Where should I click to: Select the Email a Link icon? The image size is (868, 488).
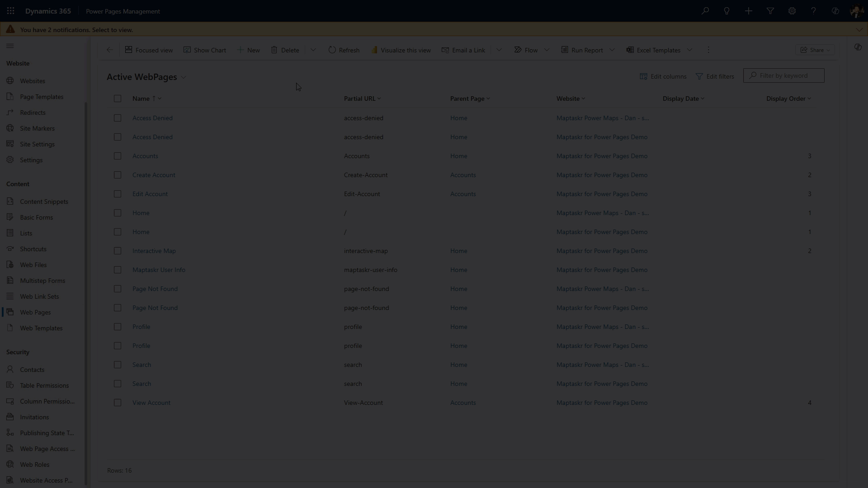pyautogui.click(x=445, y=50)
